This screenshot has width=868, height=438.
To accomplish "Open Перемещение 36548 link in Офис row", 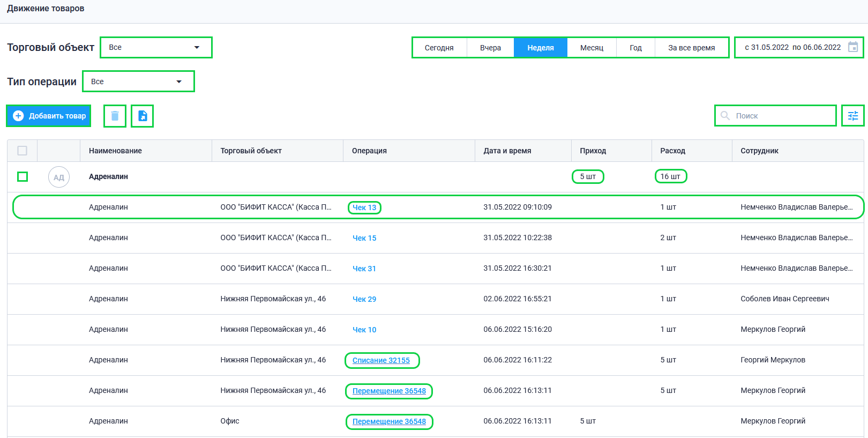I will click(390, 421).
